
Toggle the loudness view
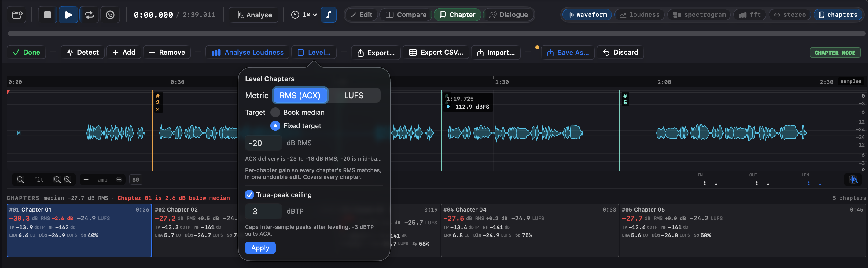click(640, 15)
